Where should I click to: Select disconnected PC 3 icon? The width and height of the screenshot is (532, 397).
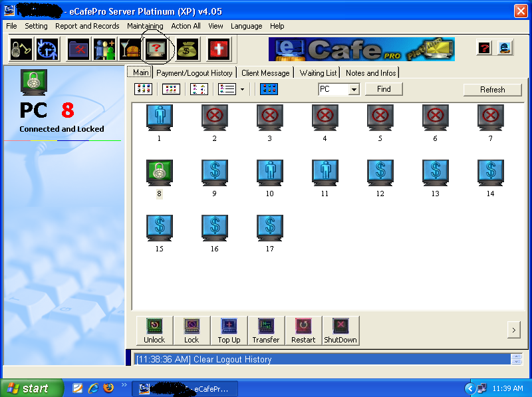[x=270, y=118]
